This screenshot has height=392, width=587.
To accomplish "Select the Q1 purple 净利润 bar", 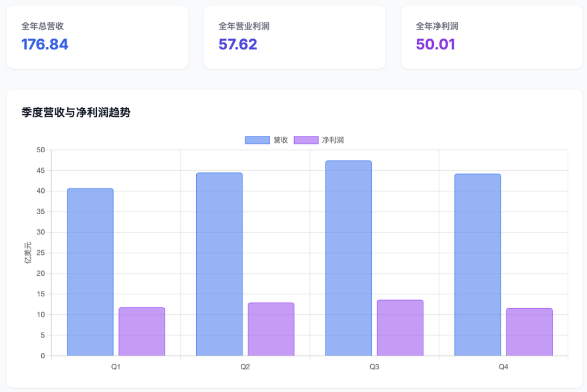I will click(142, 332).
